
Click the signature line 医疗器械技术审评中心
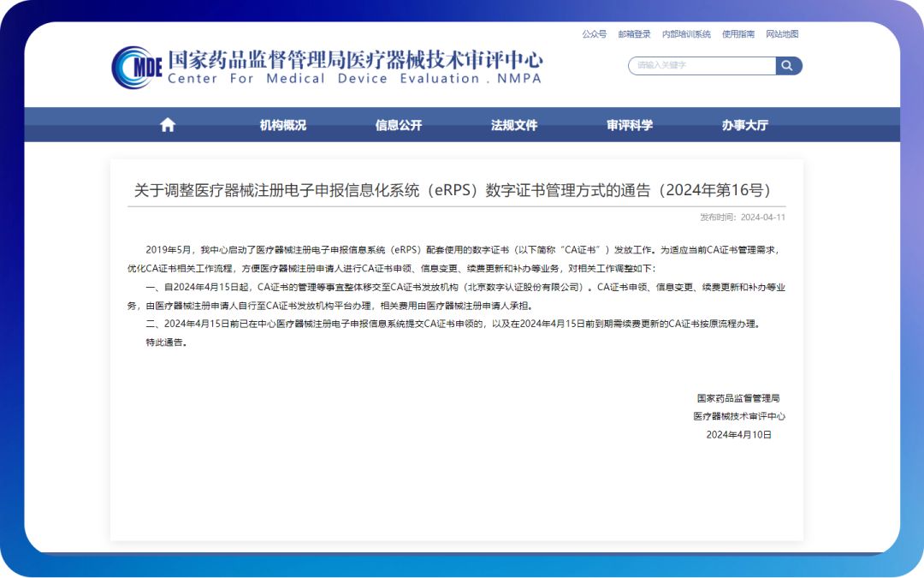pos(739,416)
